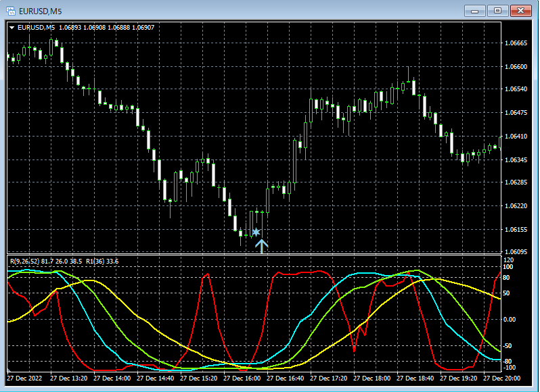Screen dimensions: 540x392
Task: Select the 'R1(36) 33.6' indicator label
Action: point(102,262)
